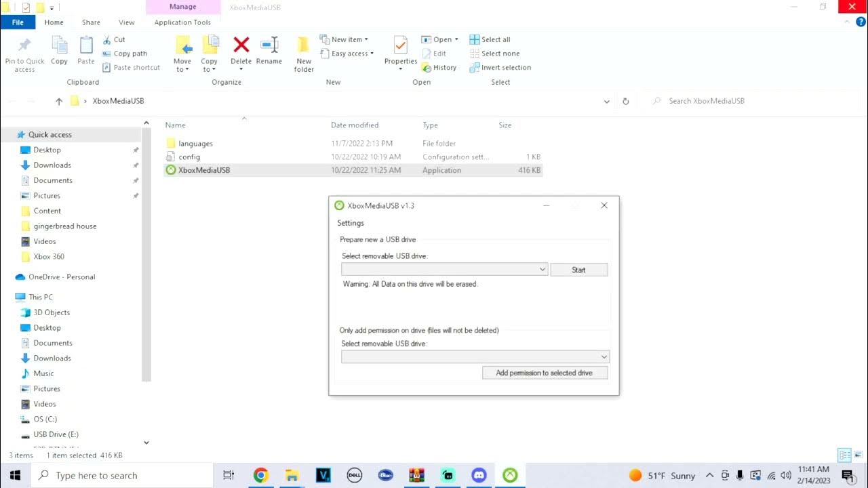The width and height of the screenshot is (868, 488).
Task: Open the File tab
Action: pos(18,22)
